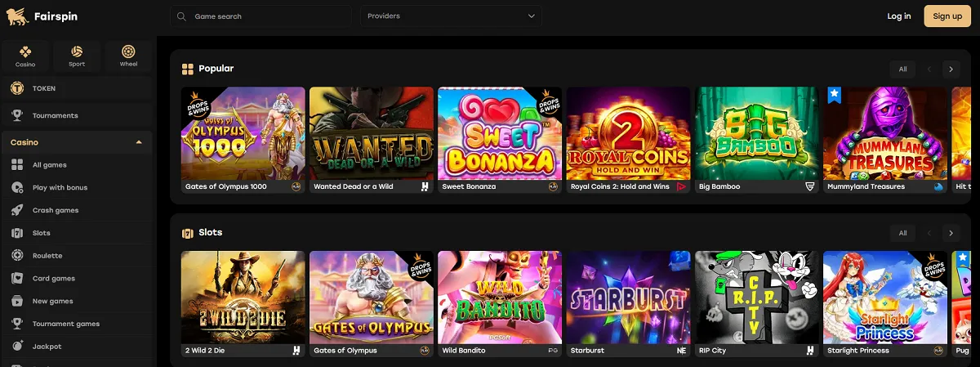
Task: Click the 'RIP City' title text
Action: coord(713,351)
